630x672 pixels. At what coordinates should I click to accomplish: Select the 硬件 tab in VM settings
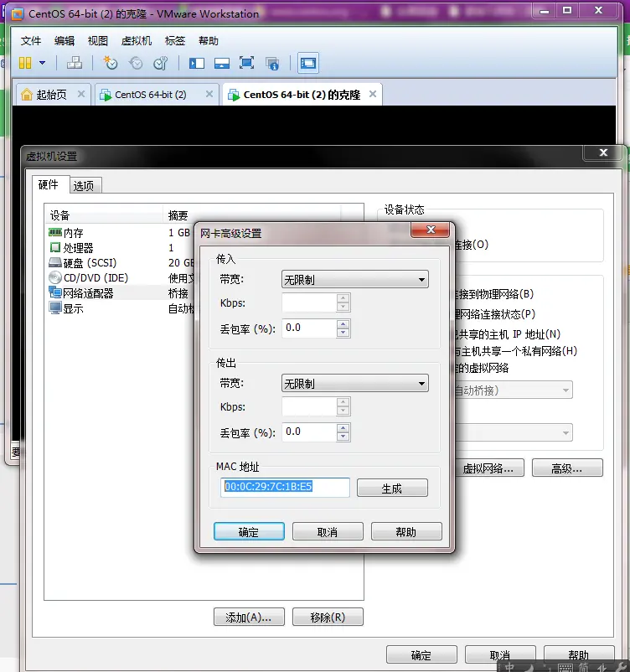coord(48,184)
